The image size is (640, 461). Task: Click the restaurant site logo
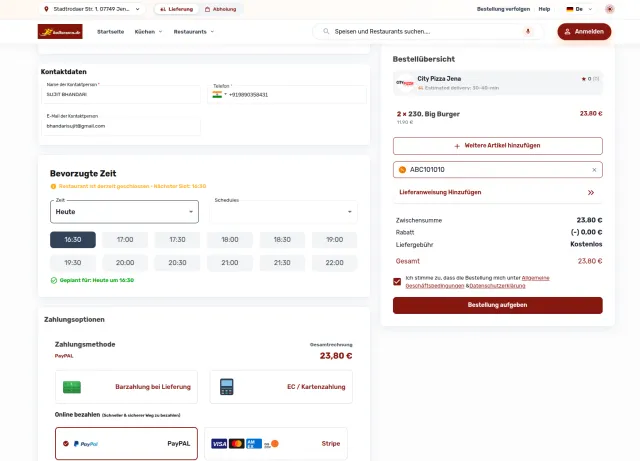click(60, 31)
